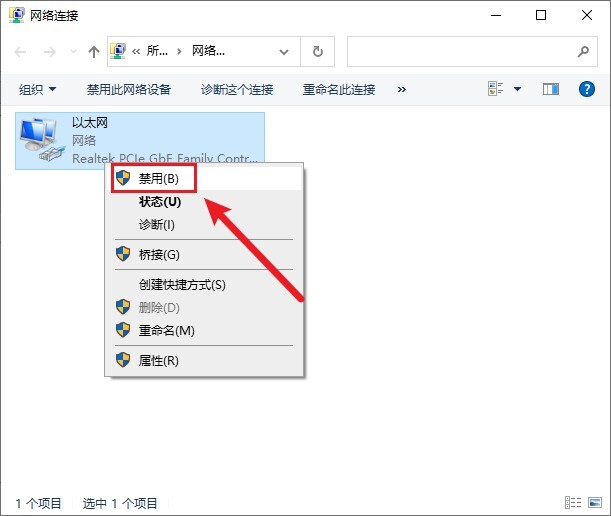Choose 属性(R) in context menu
Screen dimensions: 611x516
tap(159, 360)
